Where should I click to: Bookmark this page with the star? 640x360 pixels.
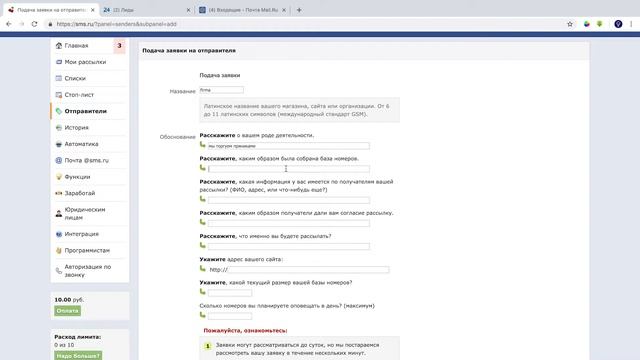570,24
